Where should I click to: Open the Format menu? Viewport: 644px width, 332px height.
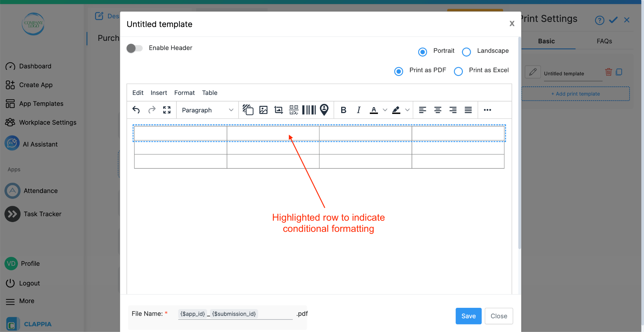[x=185, y=93]
